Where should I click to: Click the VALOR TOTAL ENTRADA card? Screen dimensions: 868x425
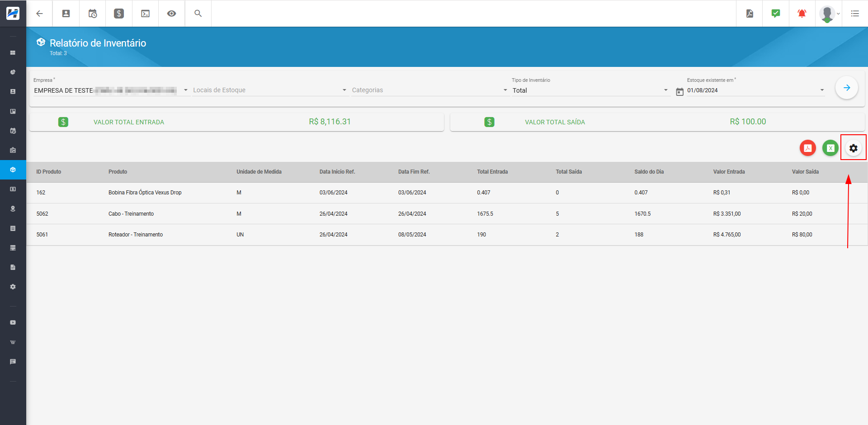[236, 122]
